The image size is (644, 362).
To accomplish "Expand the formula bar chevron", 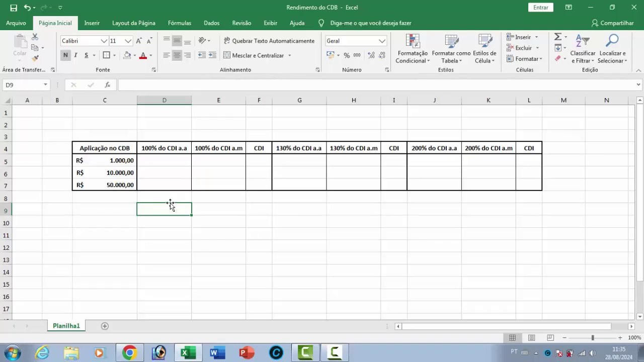I will point(638,85).
